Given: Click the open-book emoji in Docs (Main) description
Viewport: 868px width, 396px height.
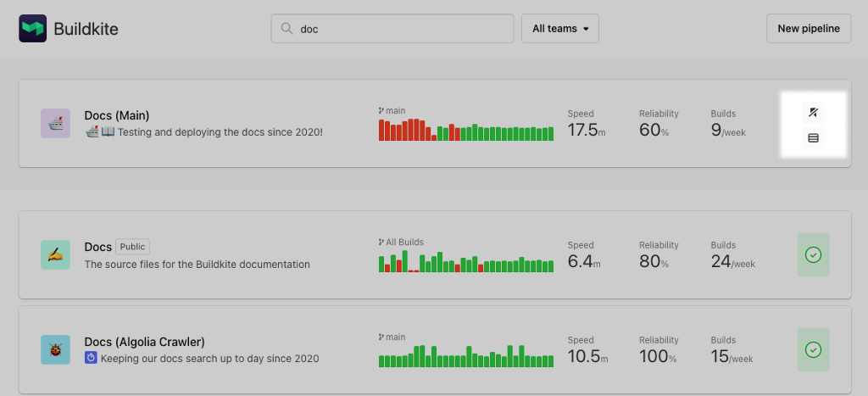Looking at the screenshot, I should 108,132.
